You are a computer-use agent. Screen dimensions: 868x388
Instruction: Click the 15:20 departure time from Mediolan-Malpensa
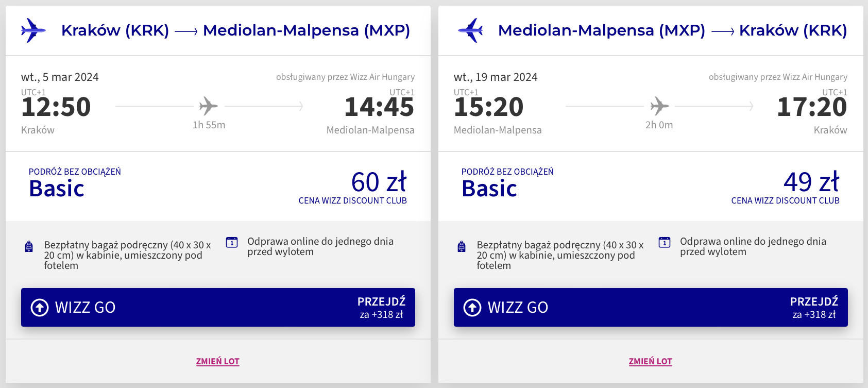coord(488,107)
